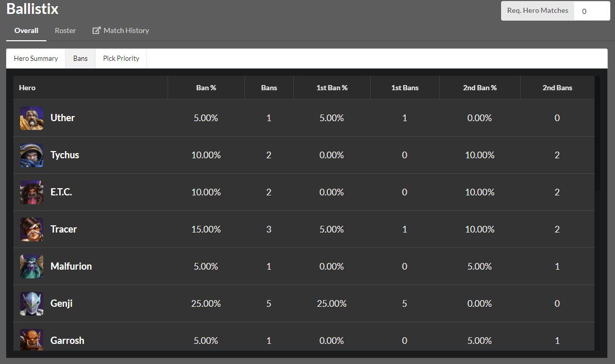Image resolution: width=615 pixels, height=364 pixels.
Task: Click Tracer's 15.00% Ban % value
Action: pyautogui.click(x=206, y=229)
